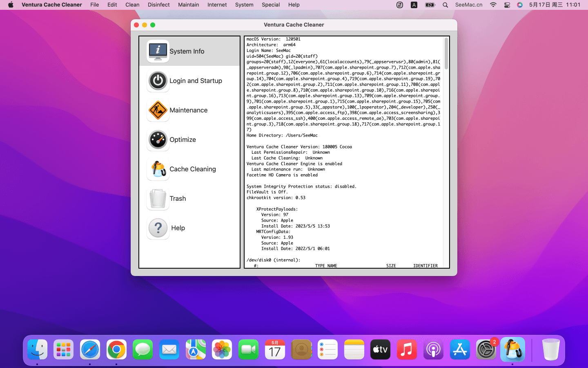This screenshot has height=368, width=588.
Task: Open Launchpad from the Dock
Action: 64,350
